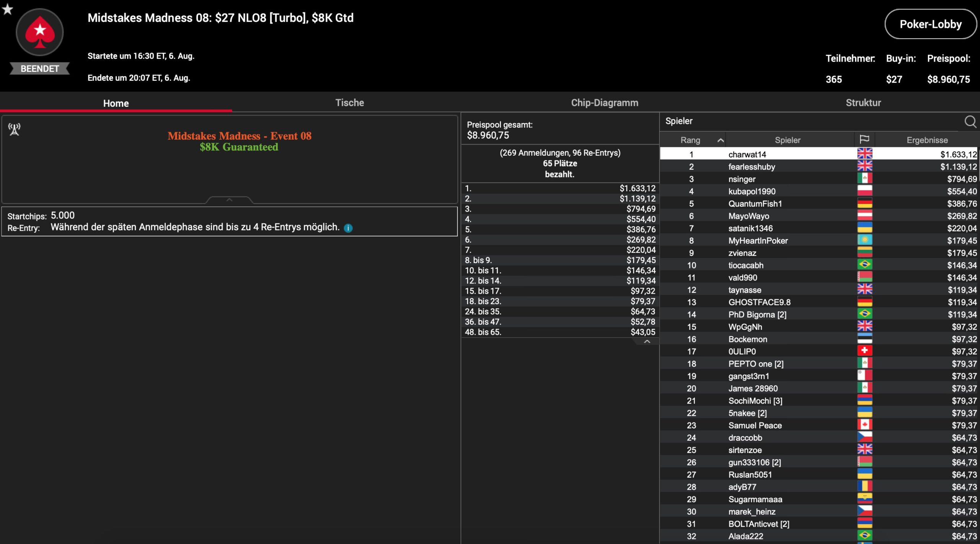Viewport: 980px width, 544px height.
Task: Select player QuantumFish1 in list
Action: coord(755,204)
